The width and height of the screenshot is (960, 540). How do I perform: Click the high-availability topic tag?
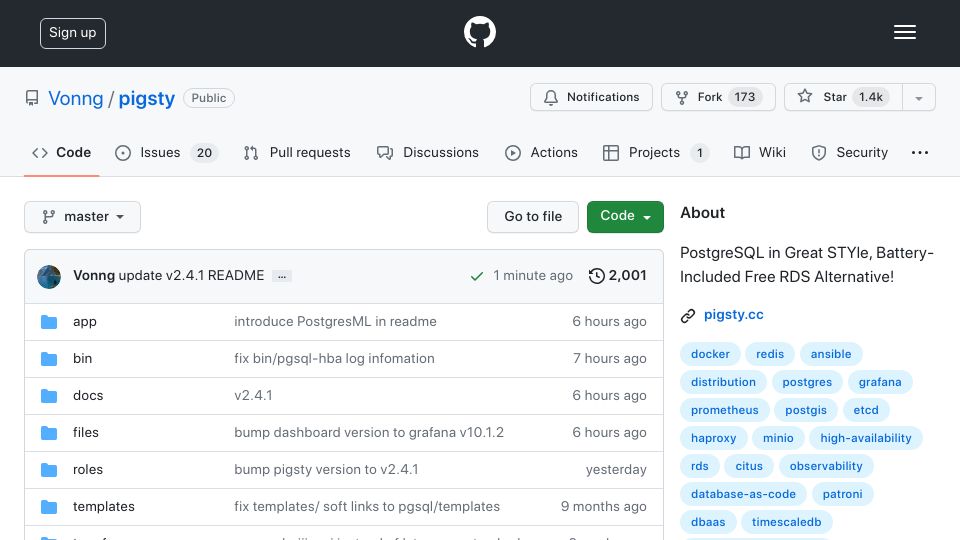866,439
